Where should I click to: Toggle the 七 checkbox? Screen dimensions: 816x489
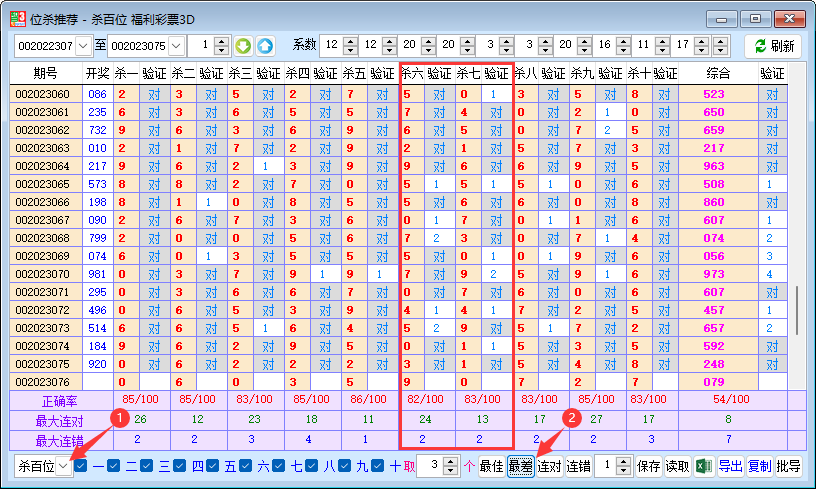coord(278,466)
